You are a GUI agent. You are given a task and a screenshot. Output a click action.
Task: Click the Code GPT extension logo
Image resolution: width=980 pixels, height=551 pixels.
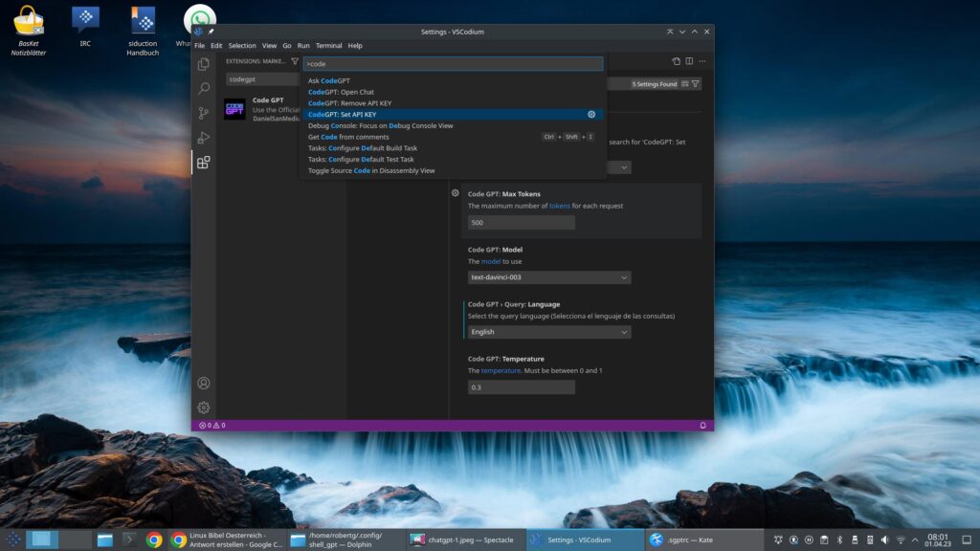click(x=234, y=109)
